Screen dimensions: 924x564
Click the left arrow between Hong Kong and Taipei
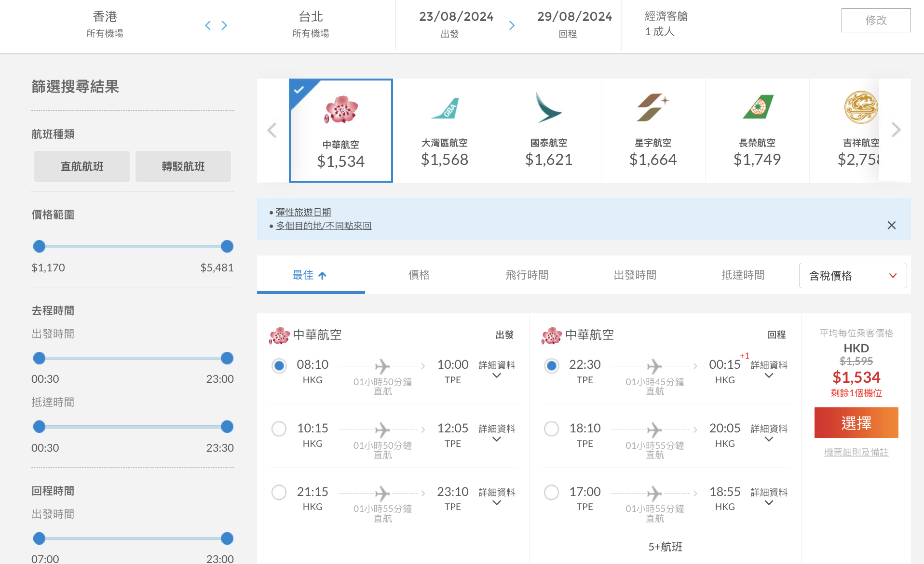208,26
